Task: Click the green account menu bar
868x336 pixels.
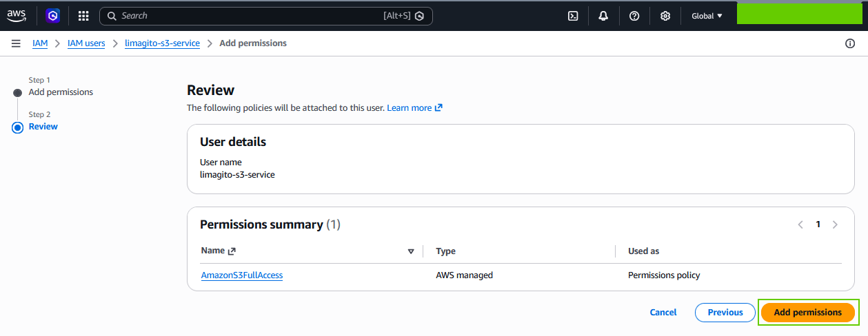Action: (799, 13)
